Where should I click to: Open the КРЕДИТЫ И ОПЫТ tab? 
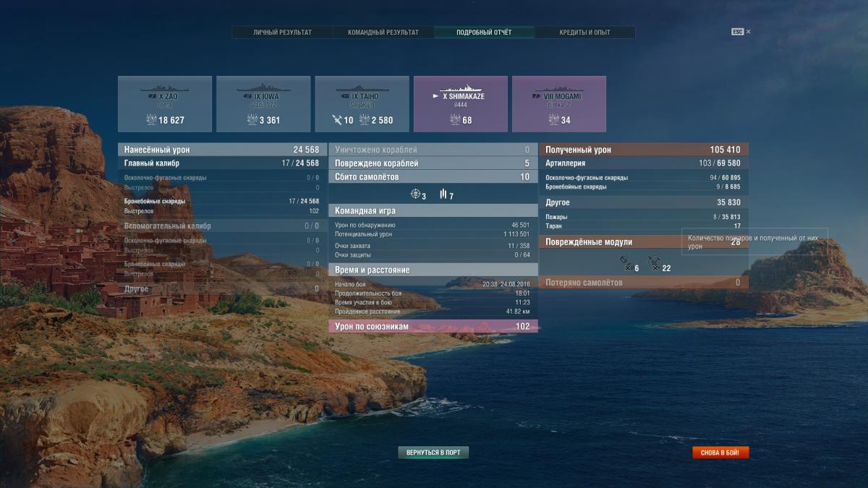[584, 33]
